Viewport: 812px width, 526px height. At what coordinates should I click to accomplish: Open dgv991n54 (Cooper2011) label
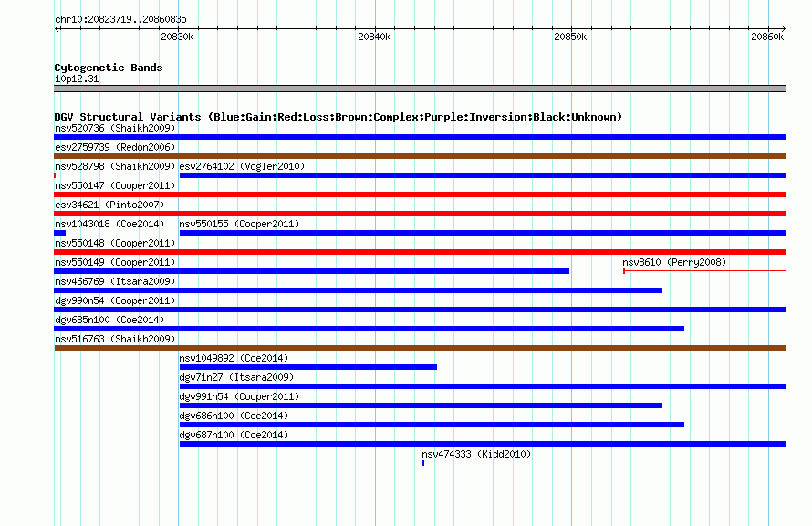239,396
